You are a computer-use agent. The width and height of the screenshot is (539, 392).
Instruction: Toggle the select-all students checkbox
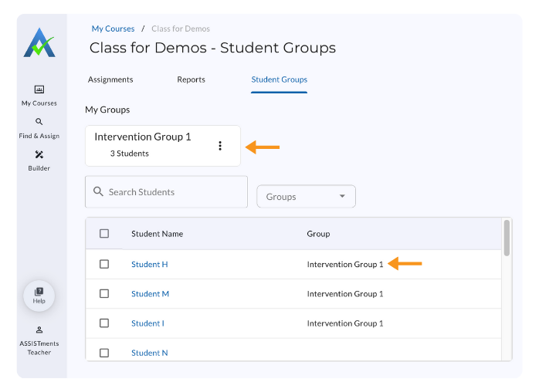click(x=104, y=234)
